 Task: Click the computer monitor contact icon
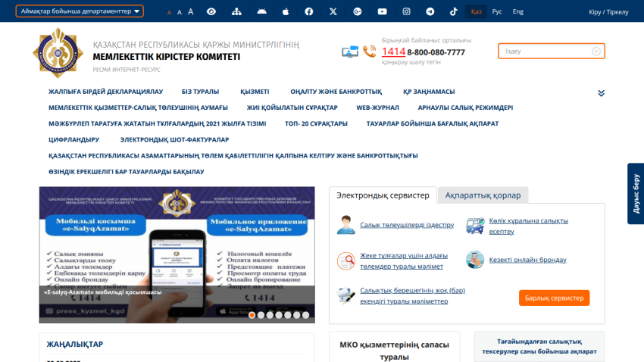tap(350, 51)
